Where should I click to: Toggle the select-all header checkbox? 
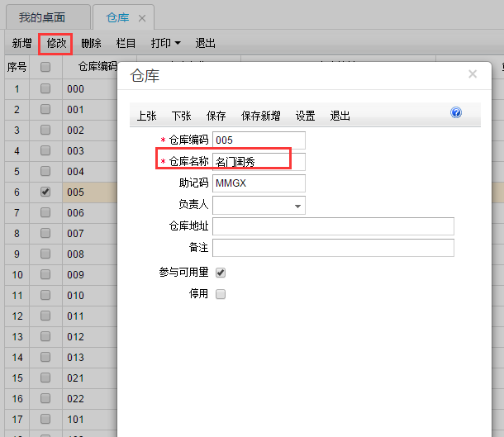click(45, 67)
